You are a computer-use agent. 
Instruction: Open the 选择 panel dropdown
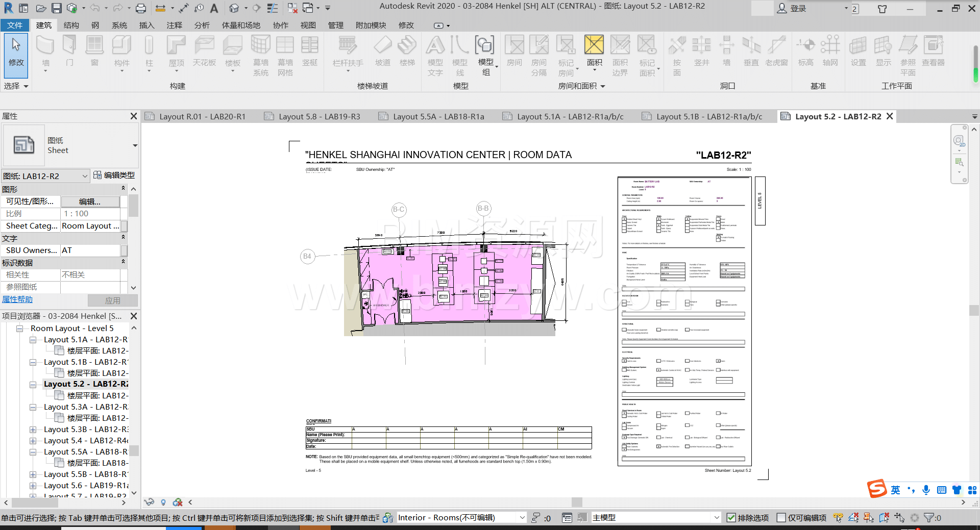tap(16, 86)
